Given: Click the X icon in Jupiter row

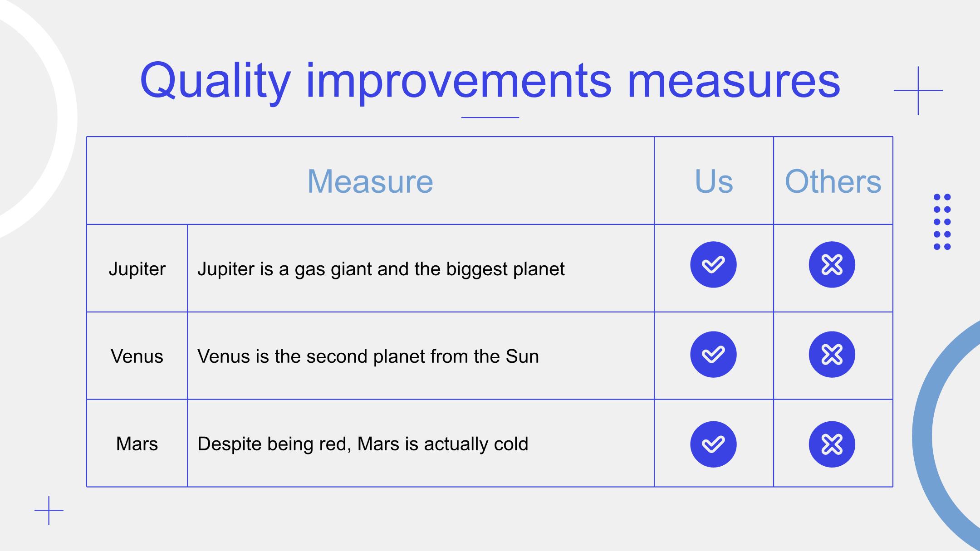Looking at the screenshot, I should [832, 264].
